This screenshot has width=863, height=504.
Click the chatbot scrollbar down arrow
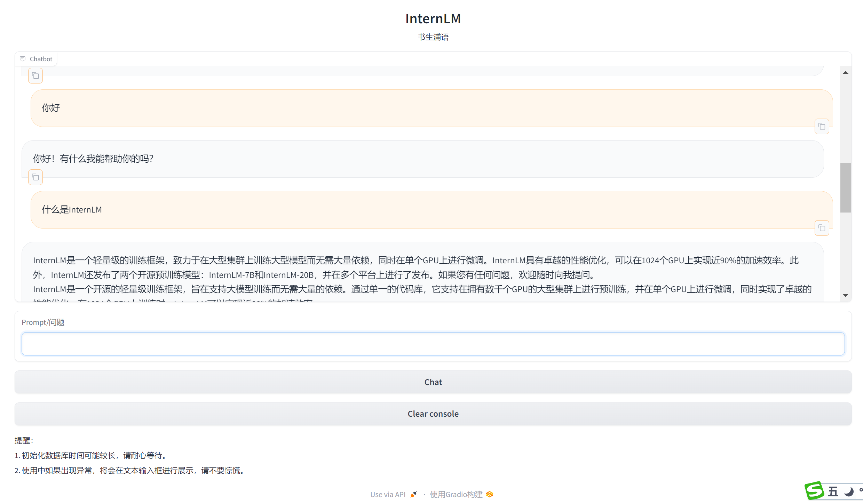coord(846,294)
